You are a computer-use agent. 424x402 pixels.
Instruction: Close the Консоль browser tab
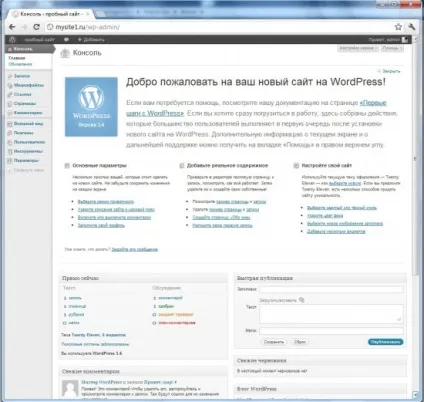click(88, 14)
